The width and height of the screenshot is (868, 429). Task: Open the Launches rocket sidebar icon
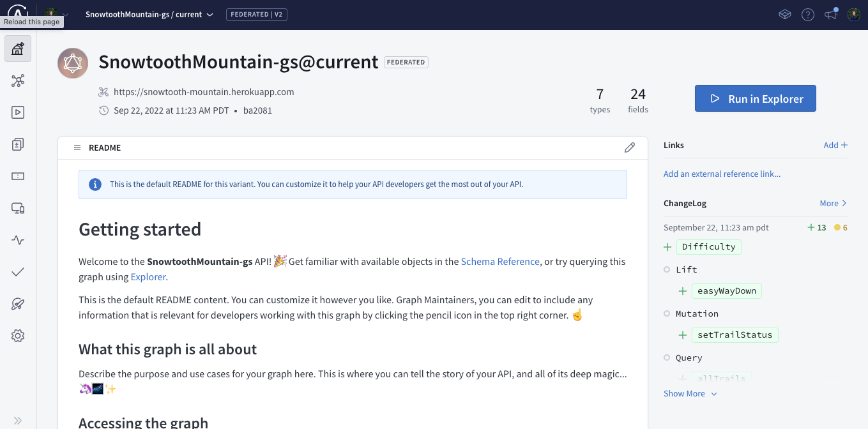click(x=18, y=304)
